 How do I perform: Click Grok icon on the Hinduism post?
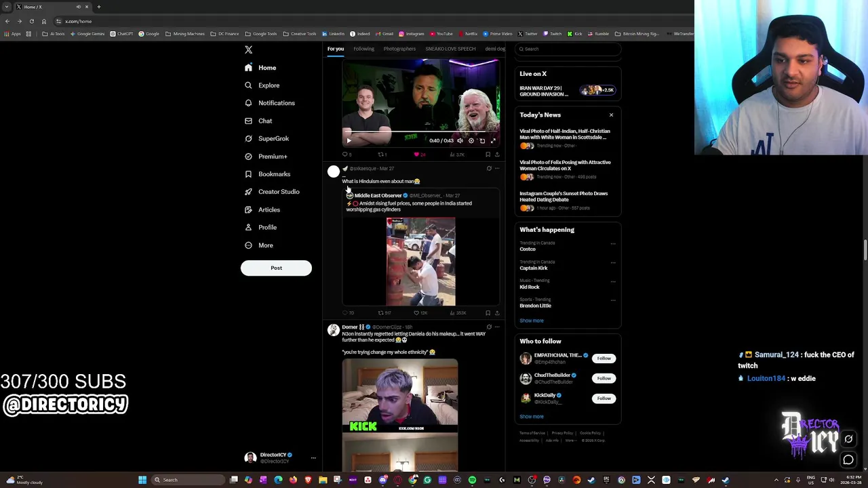pyautogui.click(x=489, y=168)
